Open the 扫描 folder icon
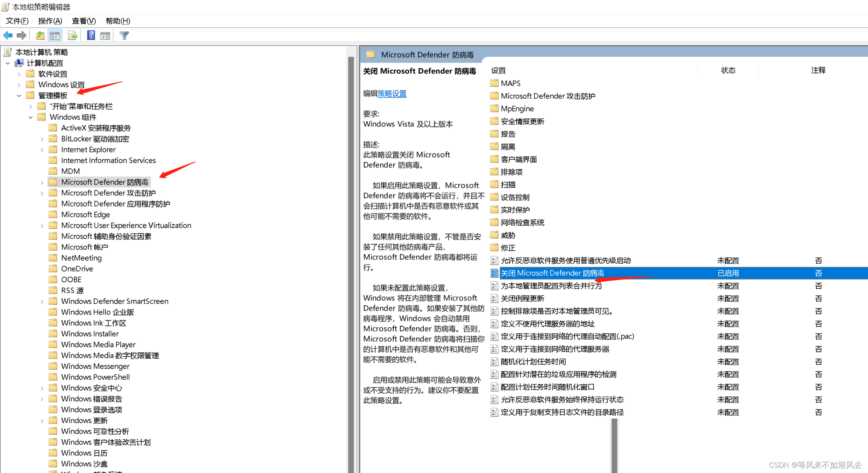The height and width of the screenshot is (473, 868). click(494, 185)
